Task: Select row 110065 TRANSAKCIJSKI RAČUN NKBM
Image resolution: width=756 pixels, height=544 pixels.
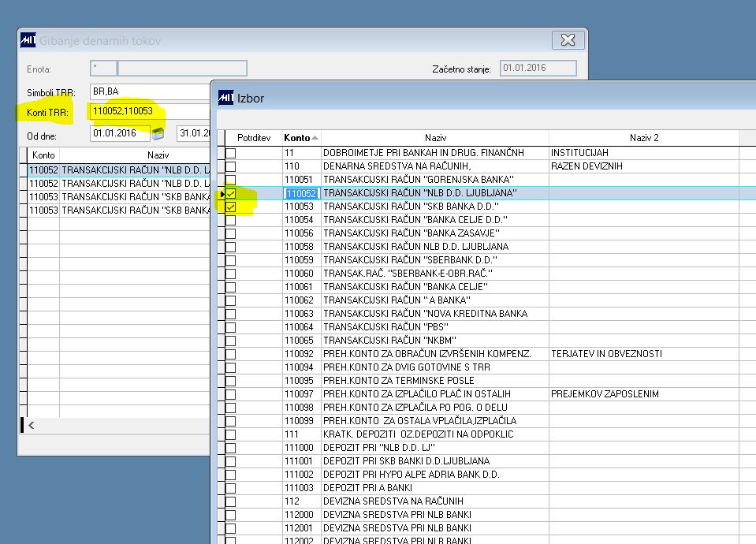Action: (482, 341)
